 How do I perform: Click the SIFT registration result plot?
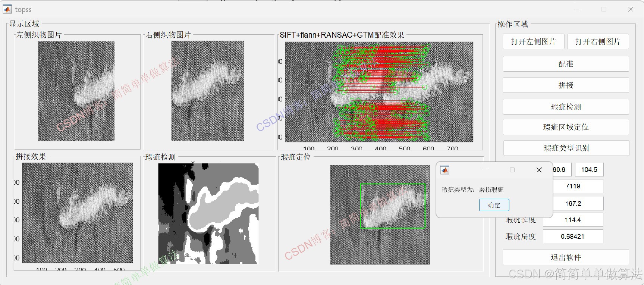tap(379, 92)
